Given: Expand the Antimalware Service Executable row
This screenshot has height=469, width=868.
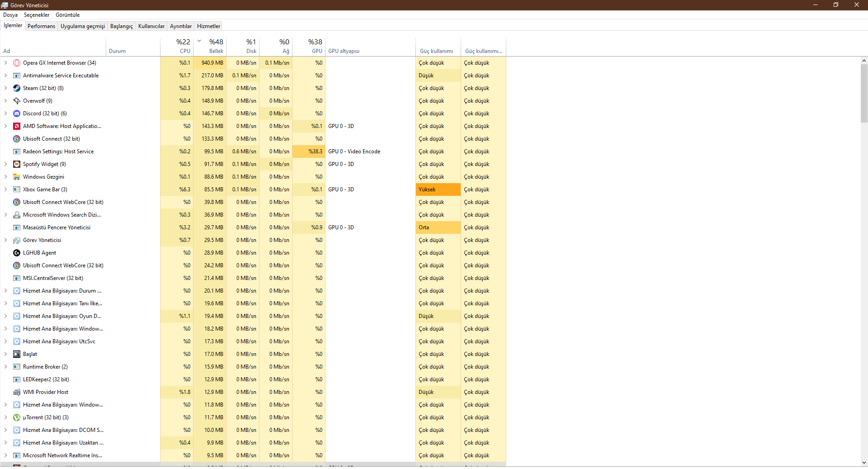Looking at the screenshot, I should point(5,76).
